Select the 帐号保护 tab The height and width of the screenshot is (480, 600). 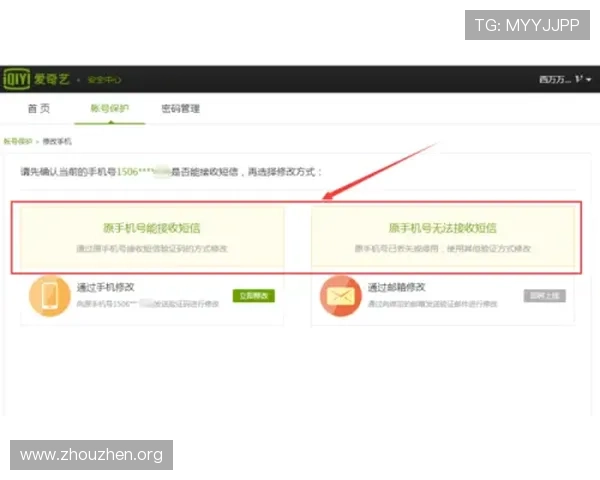pos(109,108)
